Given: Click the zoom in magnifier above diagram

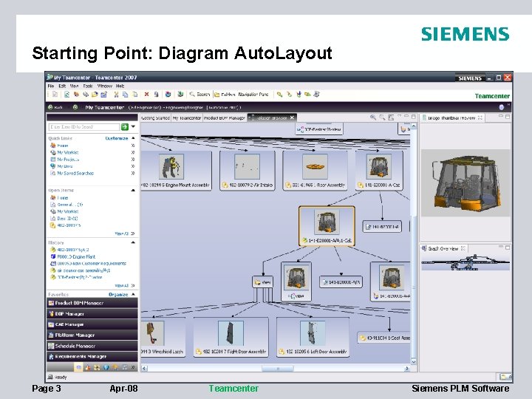Looking at the screenshot, I should click(x=373, y=117).
